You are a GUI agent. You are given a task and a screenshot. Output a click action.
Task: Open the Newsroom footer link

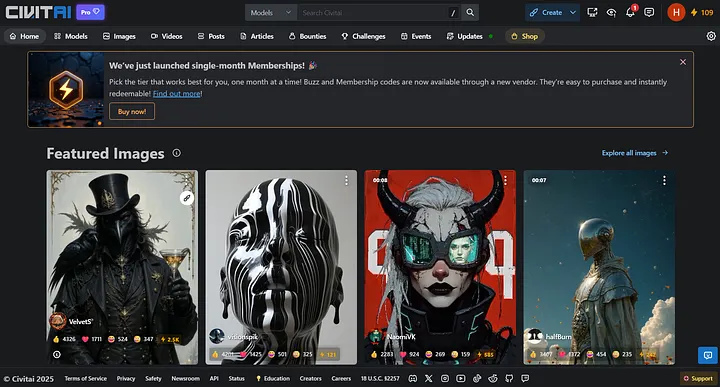186,378
